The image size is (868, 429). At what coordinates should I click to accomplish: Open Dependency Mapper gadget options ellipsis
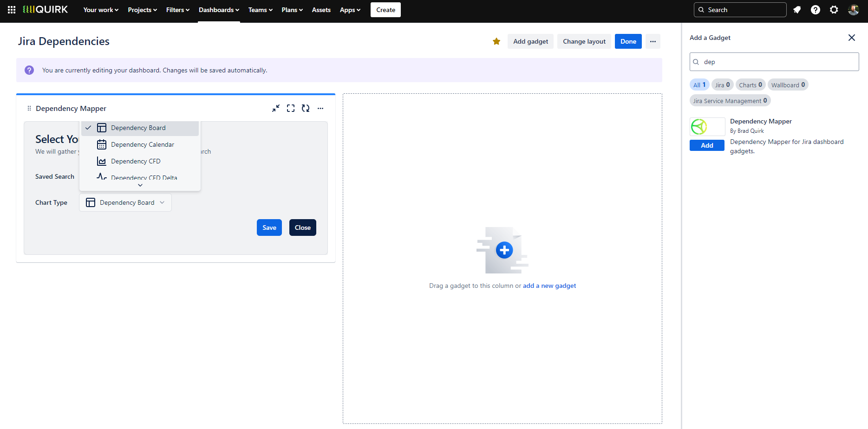tap(320, 108)
